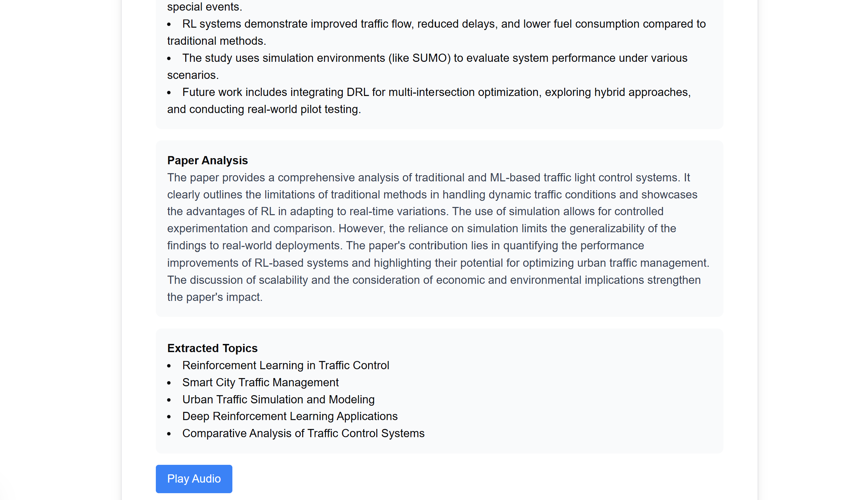Viewport: 868px width, 500px height.
Task: Click the bullet about SUMO simulation environments
Action: click(x=427, y=66)
